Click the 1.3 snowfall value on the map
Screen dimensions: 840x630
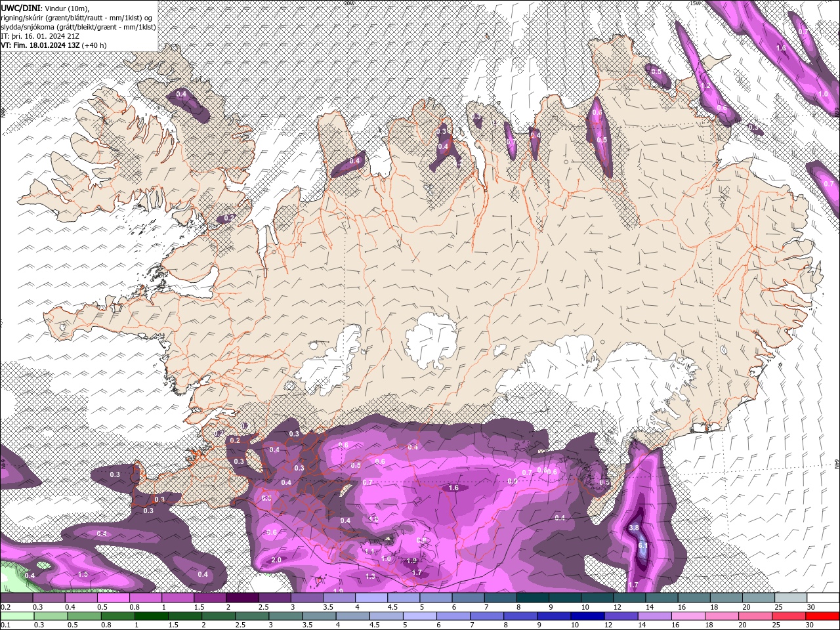click(370, 576)
